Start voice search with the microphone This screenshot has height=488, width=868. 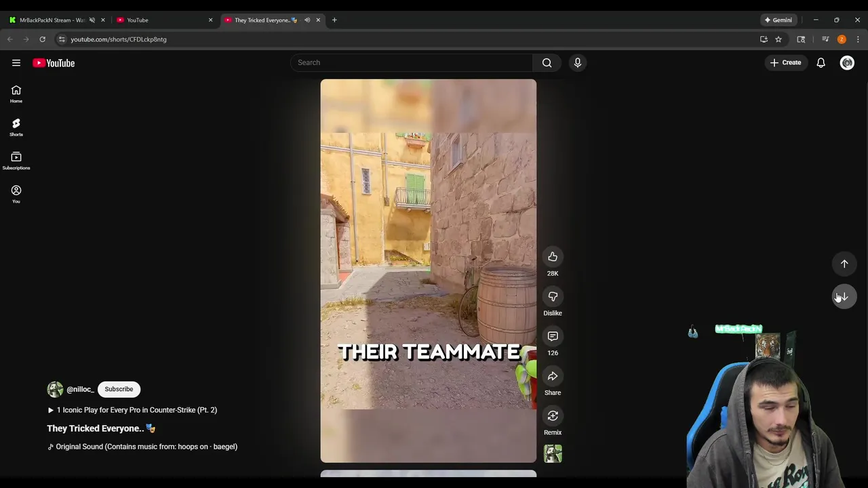click(x=578, y=63)
